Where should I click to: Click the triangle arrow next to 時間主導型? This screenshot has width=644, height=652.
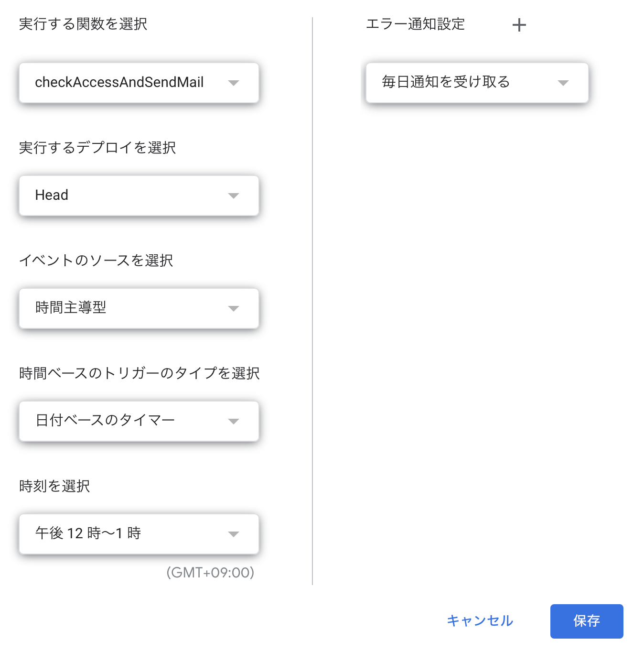point(233,309)
